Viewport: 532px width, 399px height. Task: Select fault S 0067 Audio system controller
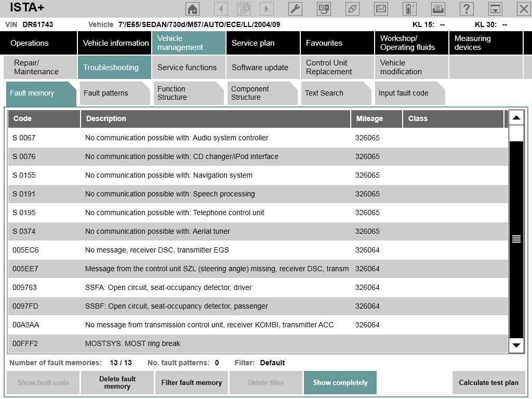(258, 138)
